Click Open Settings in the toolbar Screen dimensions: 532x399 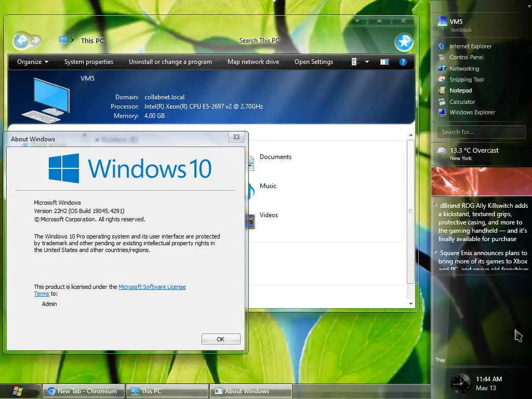click(313, 62)
